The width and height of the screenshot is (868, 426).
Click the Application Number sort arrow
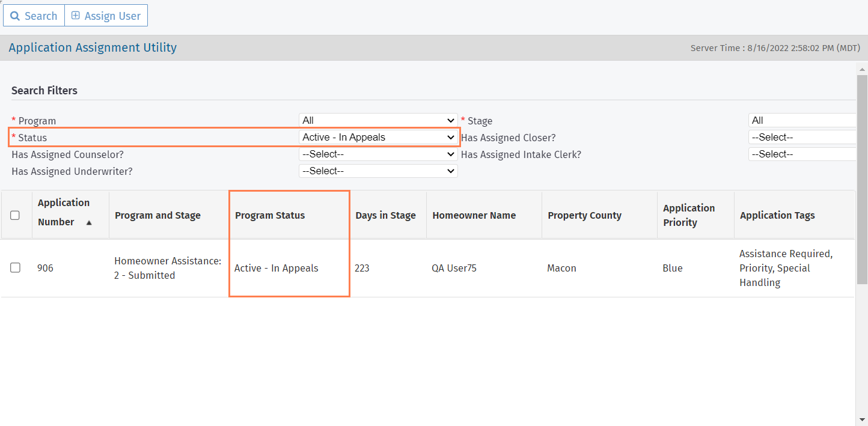click(89, 223)
